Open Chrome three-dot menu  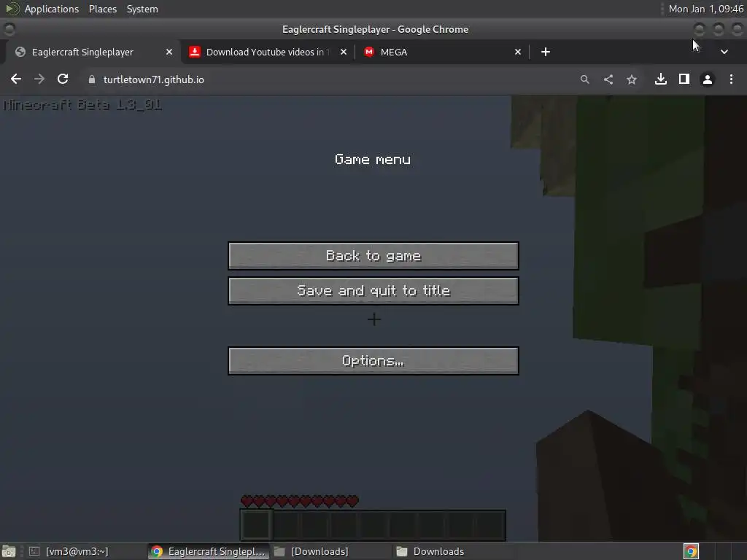click(731, 79)
